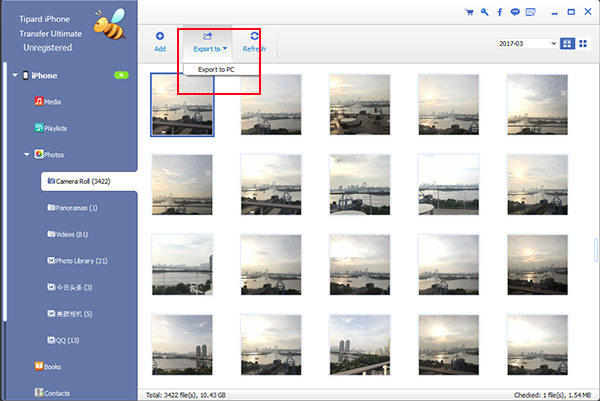Click the Total 3422 files status text
600x401 pixels.
186,395
